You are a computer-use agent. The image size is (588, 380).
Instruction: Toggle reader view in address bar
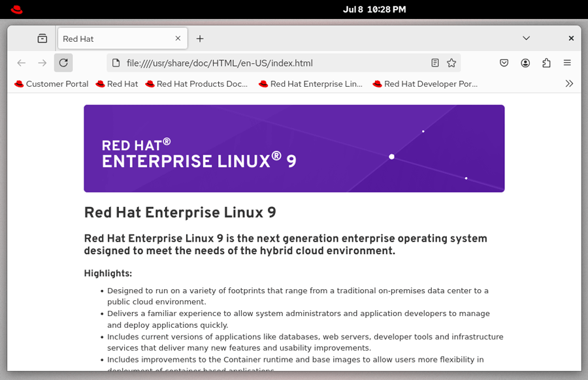(x=435, y=63)
